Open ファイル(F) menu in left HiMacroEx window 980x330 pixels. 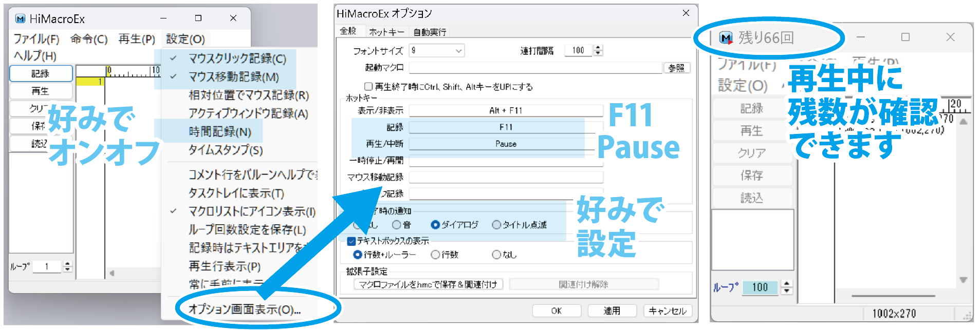36,39
